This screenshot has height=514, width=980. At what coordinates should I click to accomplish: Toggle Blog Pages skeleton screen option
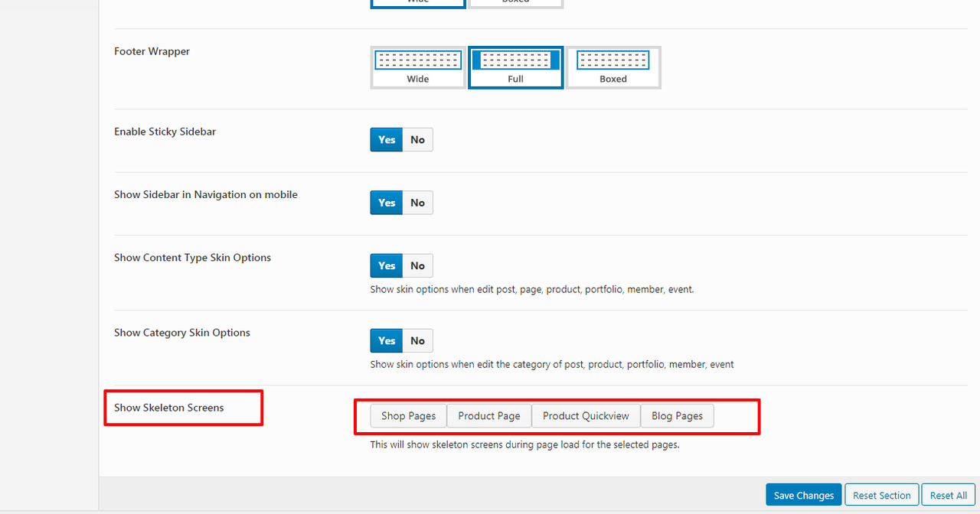(x=677, y=416)
